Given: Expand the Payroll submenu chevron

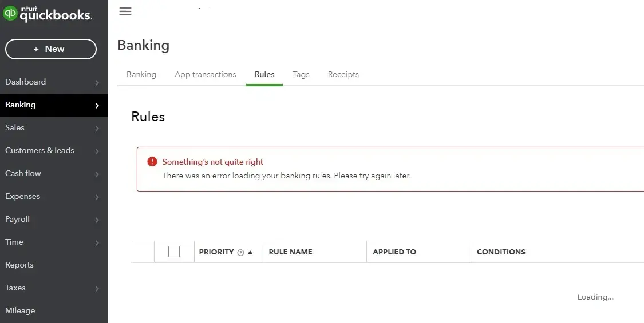Looking at the screenshot, I should (97, 220).
